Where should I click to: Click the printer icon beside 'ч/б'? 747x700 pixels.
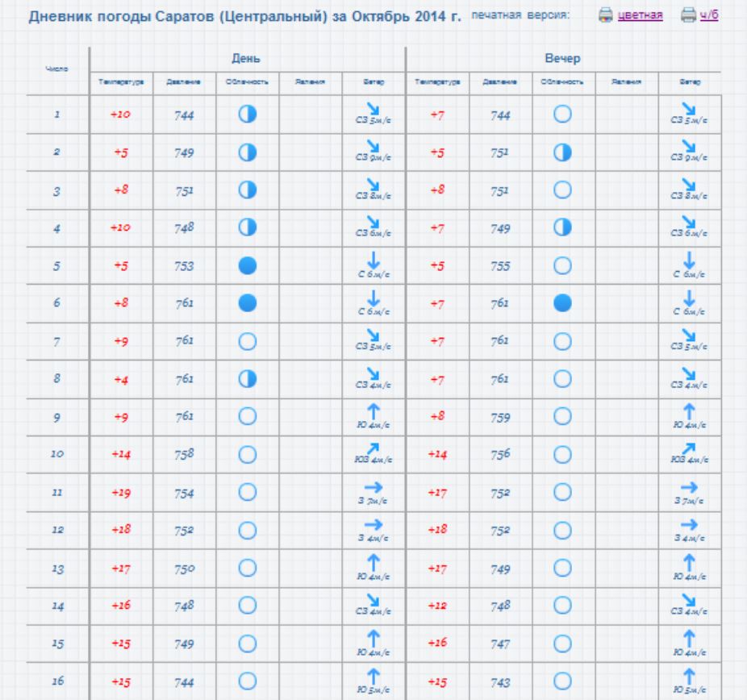click(x=688, y=15)
